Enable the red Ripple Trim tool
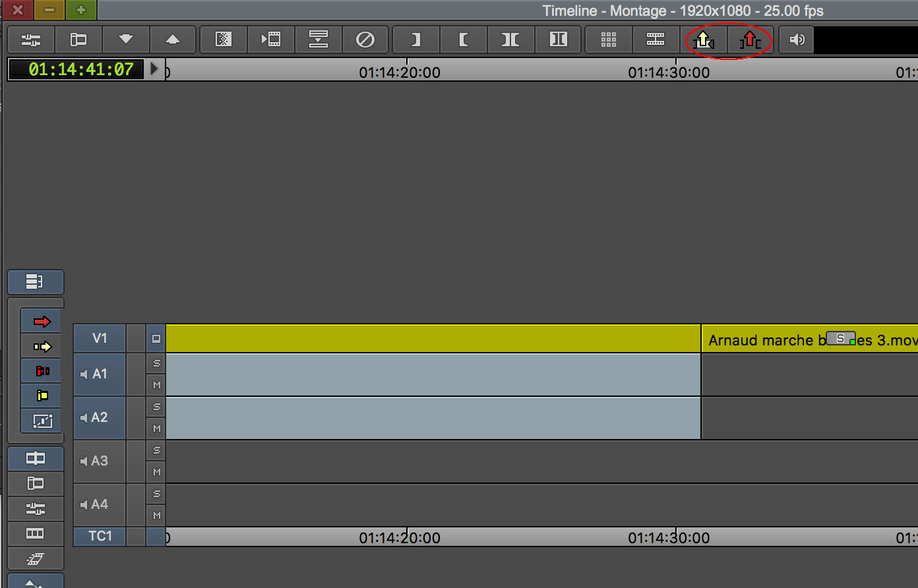Image resolution: width=918 pixels, height=588 pixels. (x=42, y=371)
